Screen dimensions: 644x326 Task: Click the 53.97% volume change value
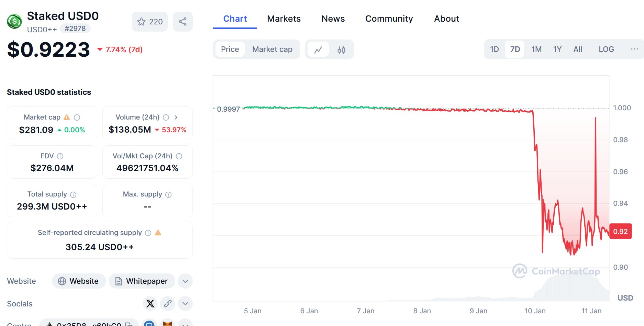pos(174,130)
